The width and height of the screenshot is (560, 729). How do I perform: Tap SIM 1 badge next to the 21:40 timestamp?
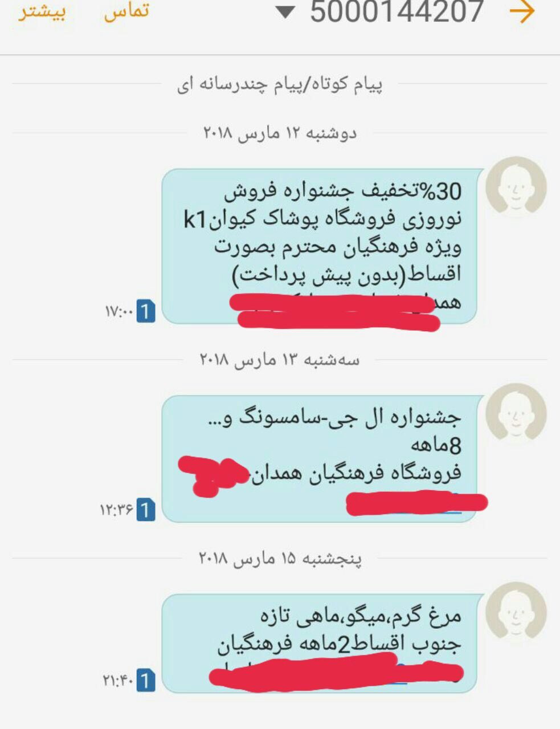146,680
